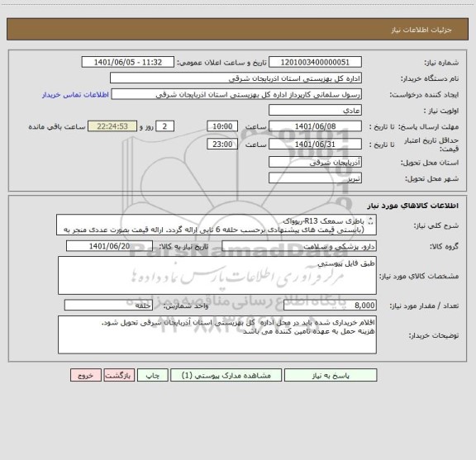Click the request creator field 'رسول سلمانی'
Viewport: 476px width, 460px height.
[x=236, y=94]
